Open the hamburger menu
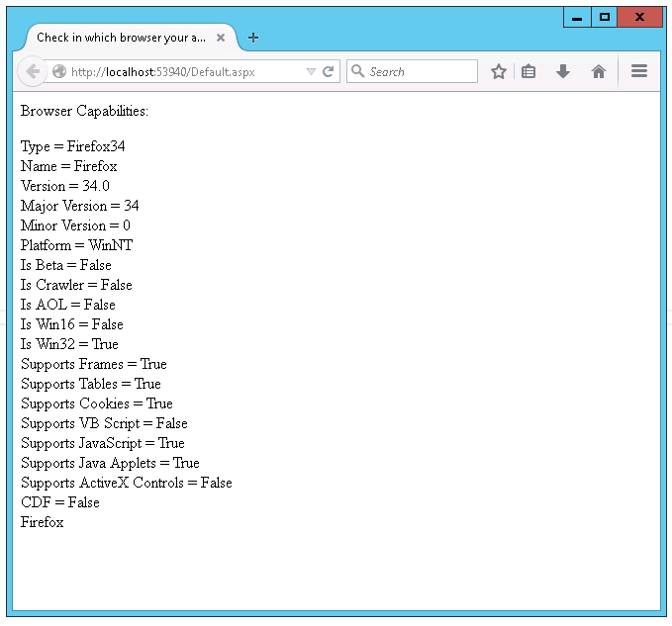This screenshot has width=672, height=626. [639, 71]
